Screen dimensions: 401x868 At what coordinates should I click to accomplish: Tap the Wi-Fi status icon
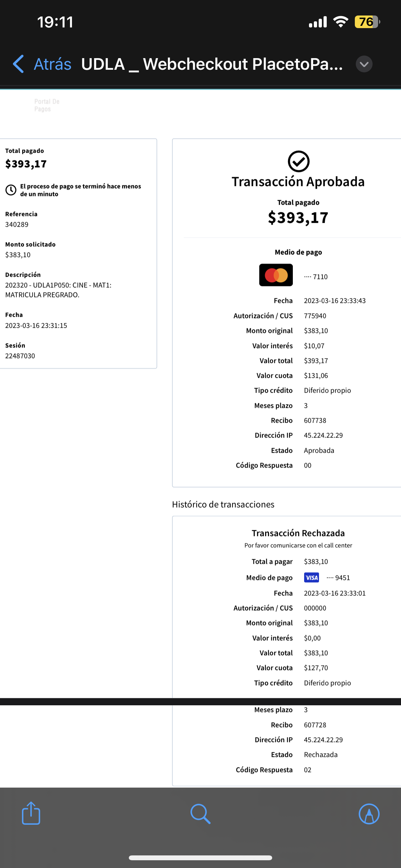[x=340, y=22]
